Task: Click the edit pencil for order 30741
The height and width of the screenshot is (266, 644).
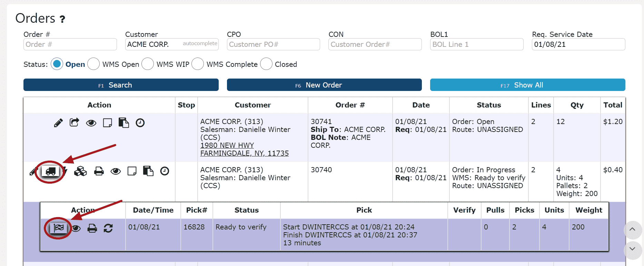Action: tap(58, 123)
